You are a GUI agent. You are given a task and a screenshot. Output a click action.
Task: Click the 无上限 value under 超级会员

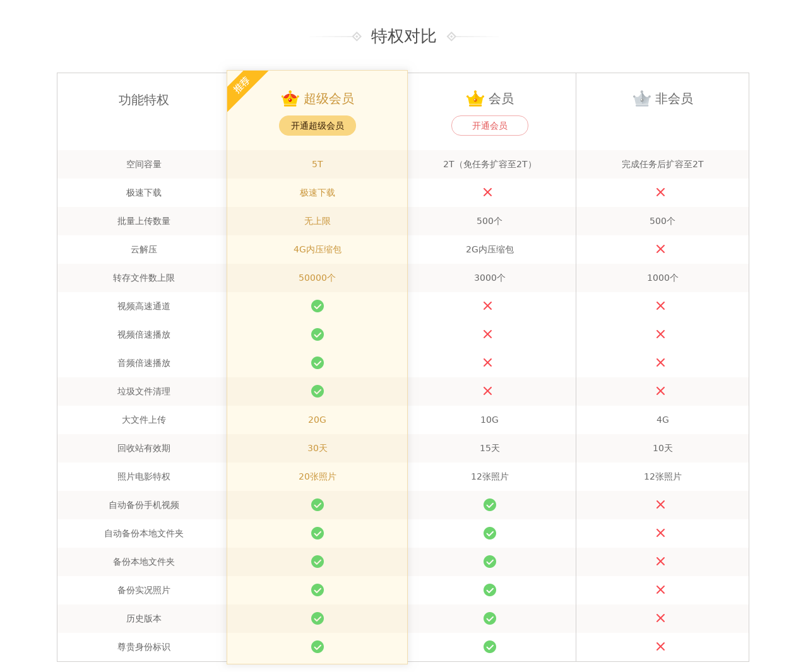[x=318, y=221]
